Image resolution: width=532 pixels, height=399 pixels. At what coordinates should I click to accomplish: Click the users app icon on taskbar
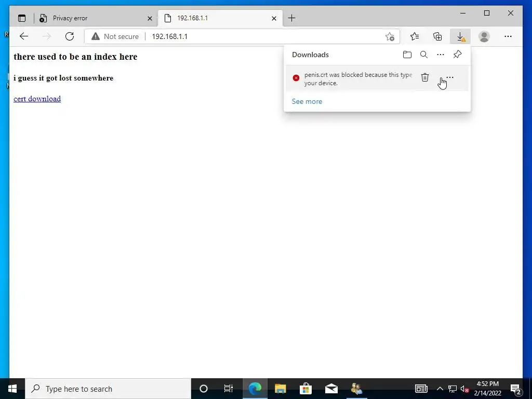(x=356, y=389)
